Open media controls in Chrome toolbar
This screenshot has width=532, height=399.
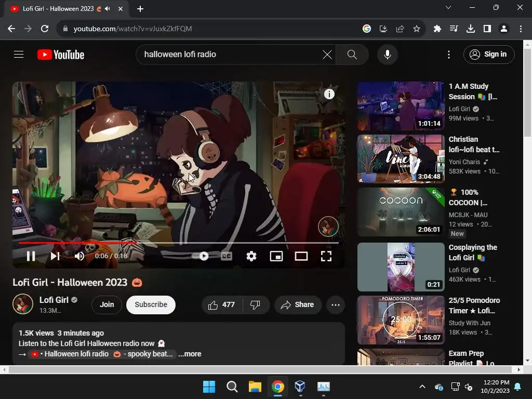(x=454, y=29)
